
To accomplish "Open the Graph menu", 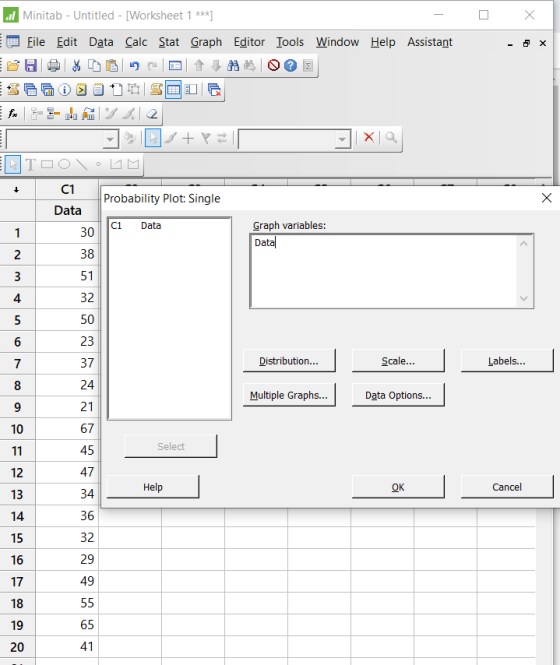I will [x=206, y=42].
